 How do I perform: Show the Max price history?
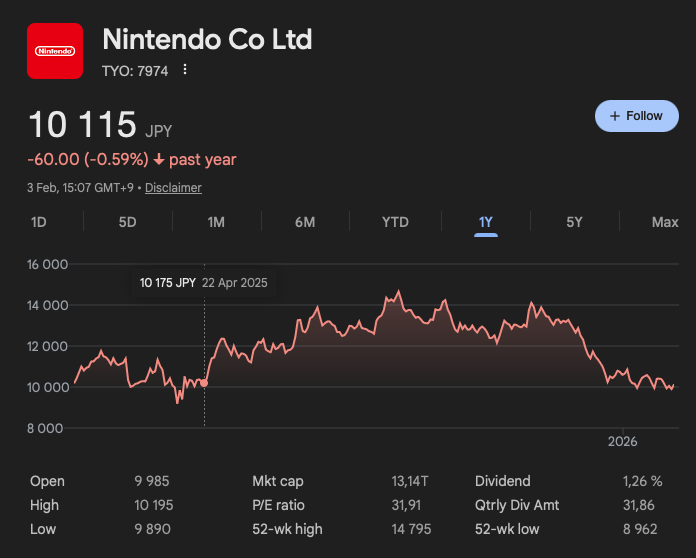(665, 222)
